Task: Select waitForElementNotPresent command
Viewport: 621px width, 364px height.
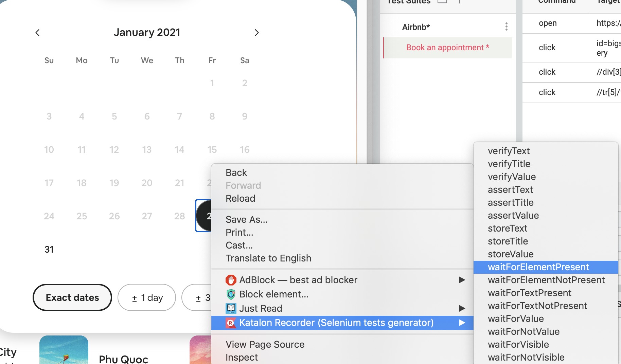Action: 546,280
